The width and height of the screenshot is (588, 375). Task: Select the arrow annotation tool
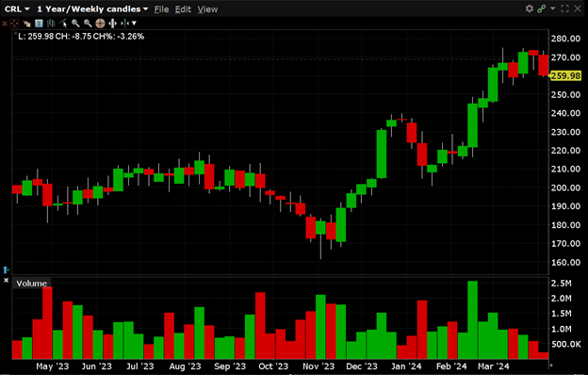(x=26, y=24)
